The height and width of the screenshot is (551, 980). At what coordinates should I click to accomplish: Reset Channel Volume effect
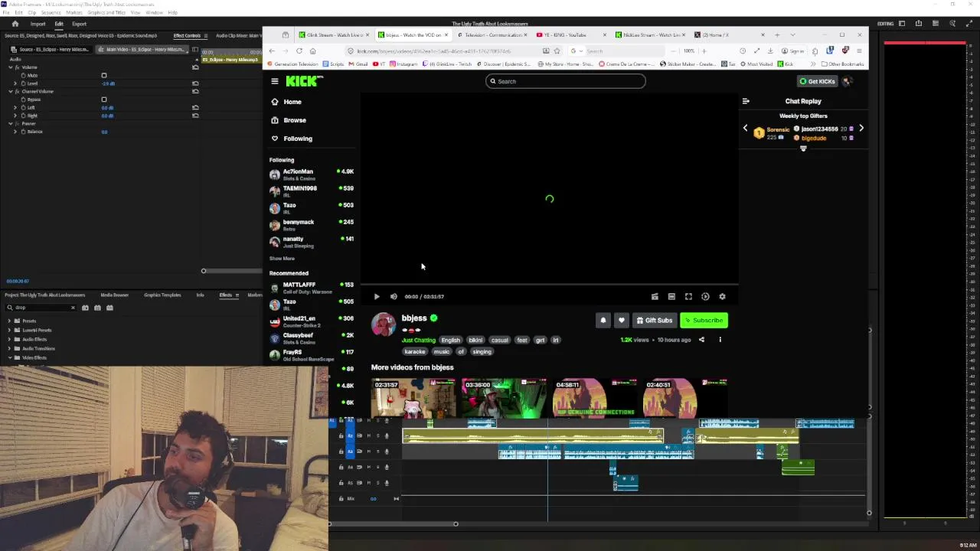pyautogui.click(x=195, y=91)
